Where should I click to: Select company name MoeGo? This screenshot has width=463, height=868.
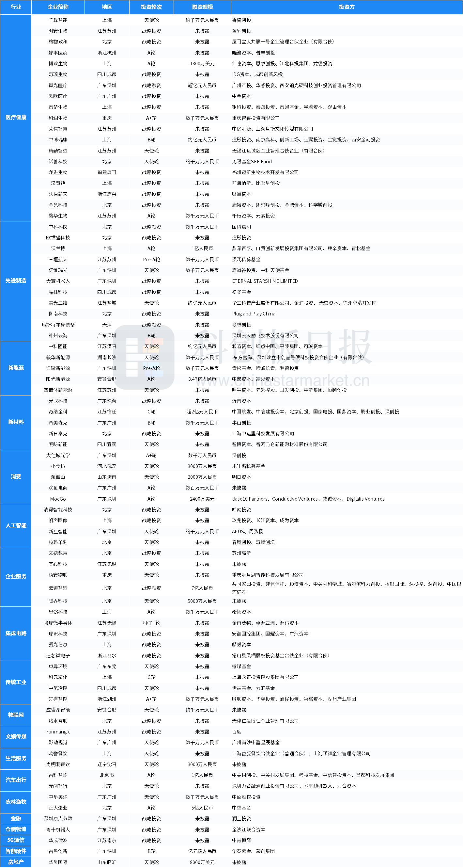click(x=58, y=499)
